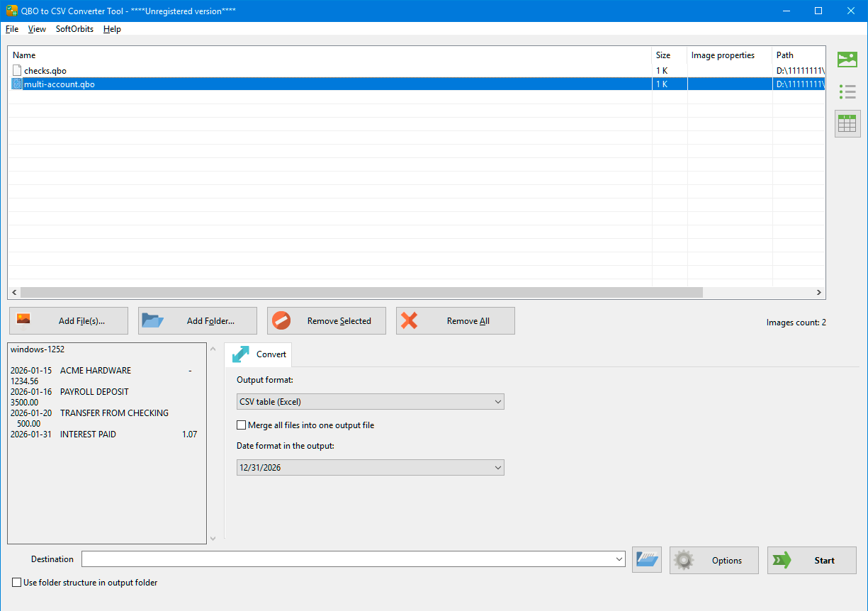Sort by Name column header

tap(330, 55)
